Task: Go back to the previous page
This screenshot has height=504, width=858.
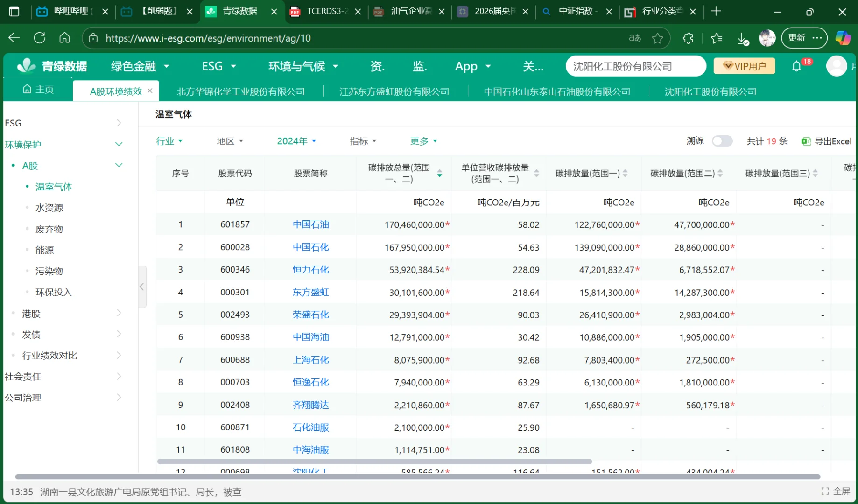Action: tap(14, 38)
